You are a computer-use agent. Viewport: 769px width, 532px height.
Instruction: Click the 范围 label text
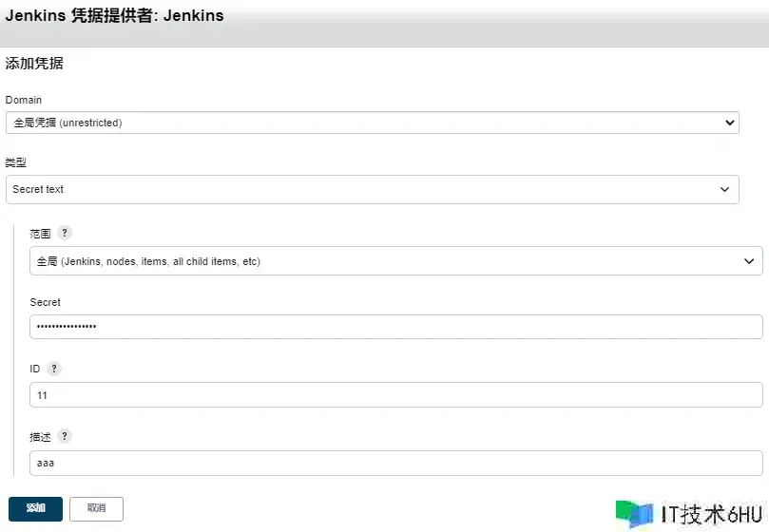point(40,234)
